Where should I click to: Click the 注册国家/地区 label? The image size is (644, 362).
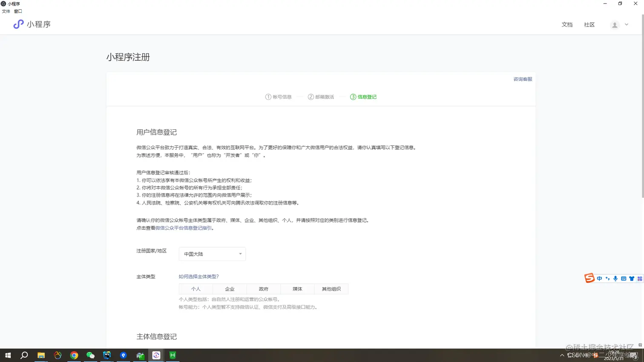tap(151, 251)
